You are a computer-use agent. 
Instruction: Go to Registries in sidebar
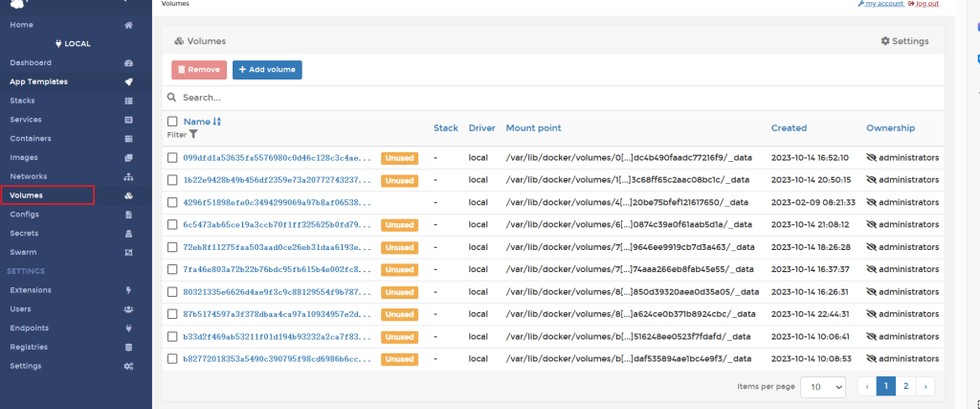29,347
